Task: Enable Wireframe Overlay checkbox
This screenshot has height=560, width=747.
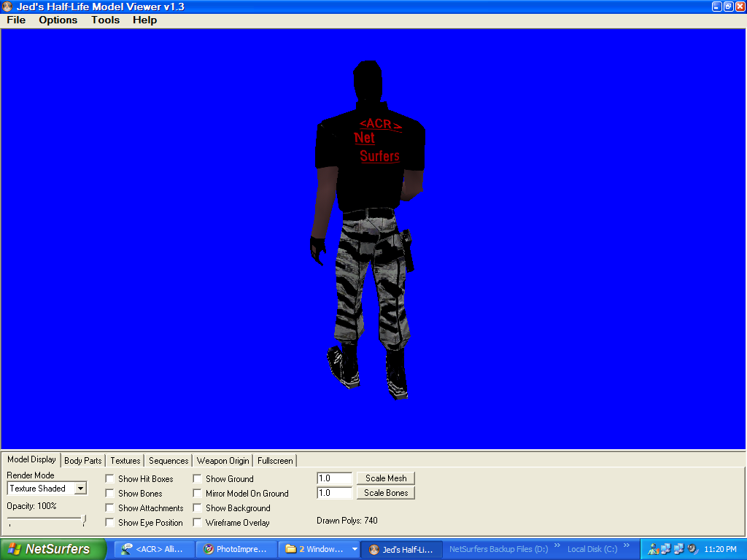Action: tap(197, 522)
